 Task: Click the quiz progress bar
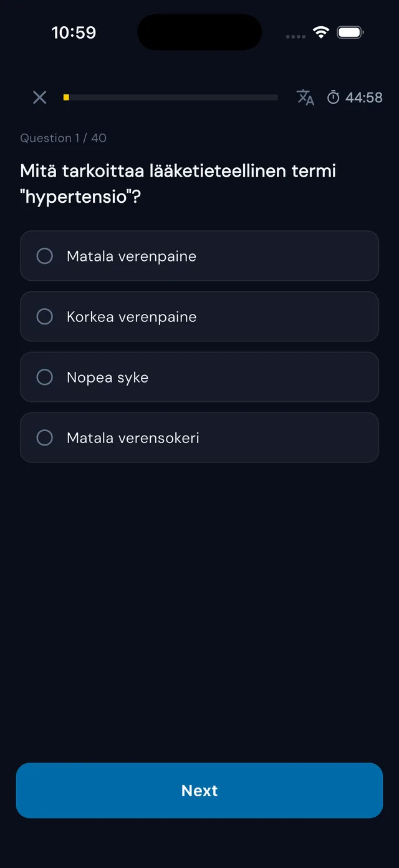(170, 97)
